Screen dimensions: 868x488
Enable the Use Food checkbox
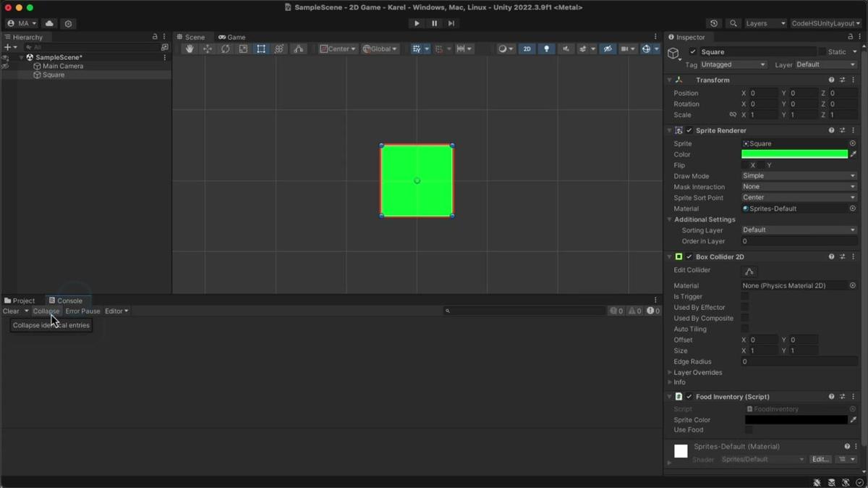click(749, 430)
